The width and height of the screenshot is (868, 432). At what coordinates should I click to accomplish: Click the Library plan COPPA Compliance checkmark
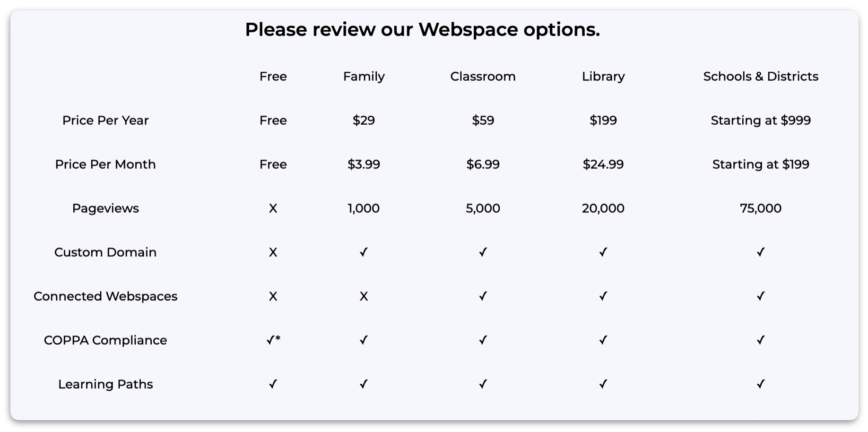(603, 340)
